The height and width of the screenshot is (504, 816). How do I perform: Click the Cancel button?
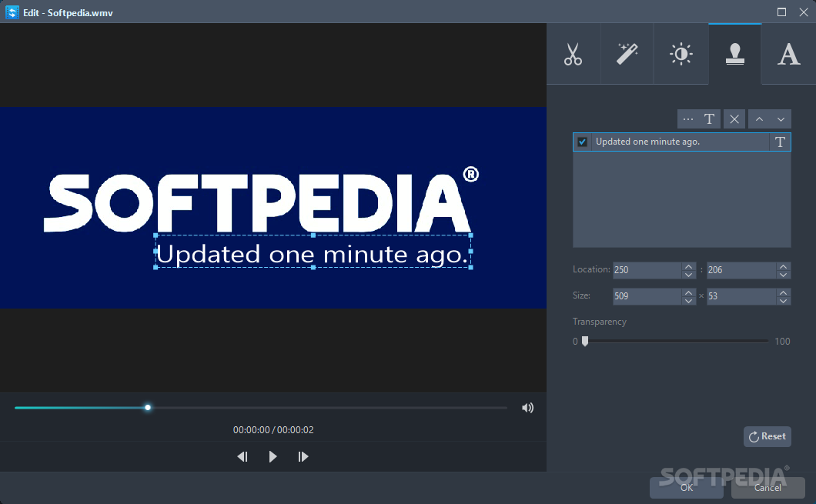point(768,487)
